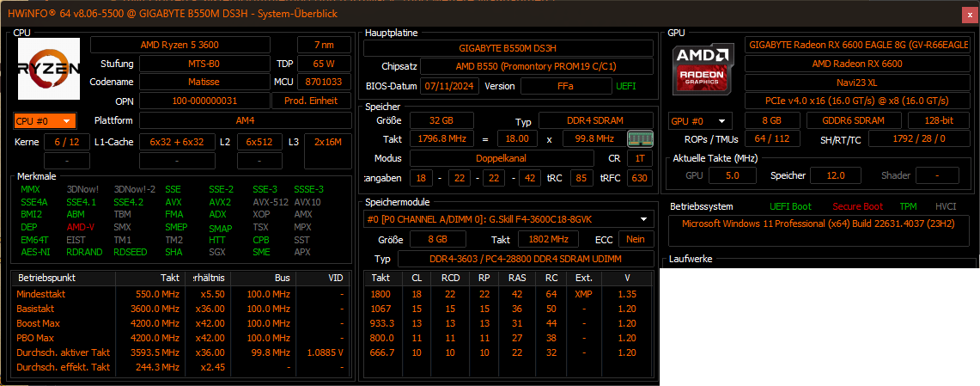980x386 pixels.
Task: Select the OPN value 100-000000031
Action: point(204,101)
